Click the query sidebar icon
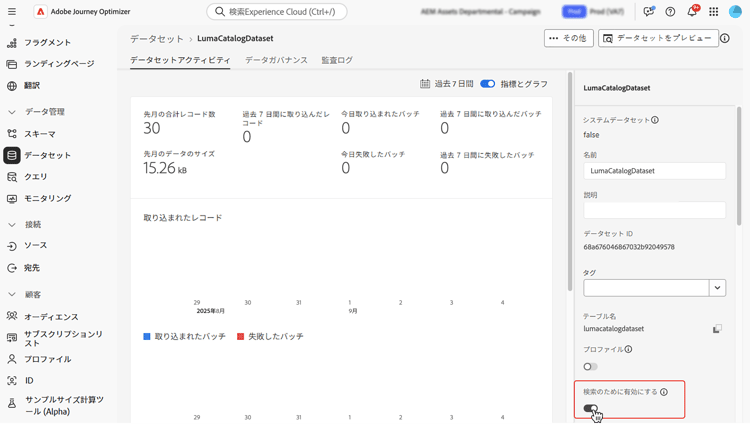 click(x=12, y=177)
